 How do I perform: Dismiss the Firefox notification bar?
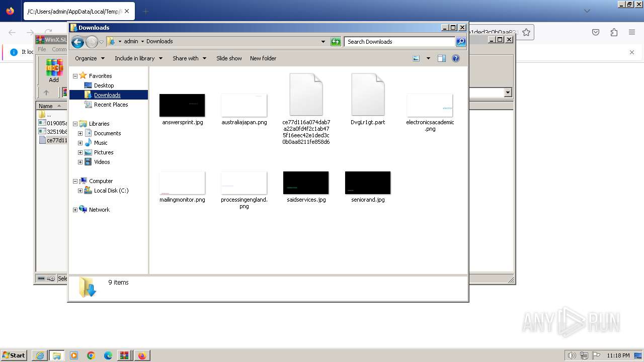tap(632, 52)
